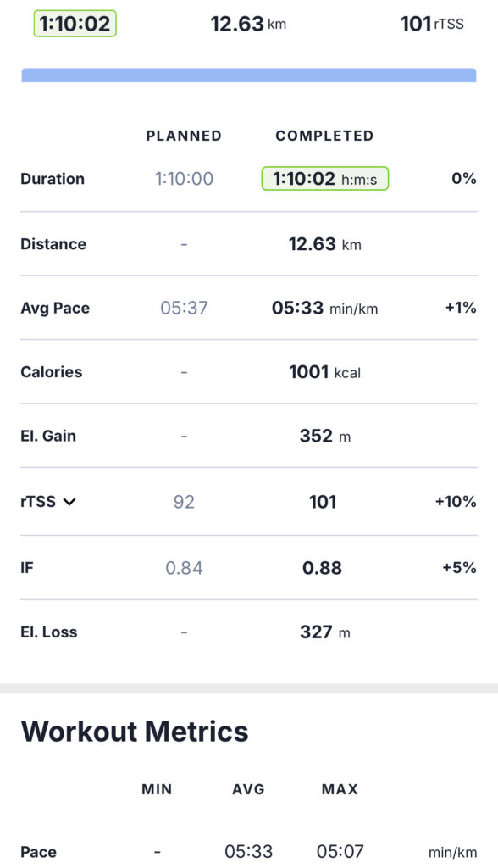Click the planned duration 1:10:00 value
This screenshot has height=868, width=498.
point(184,179)
